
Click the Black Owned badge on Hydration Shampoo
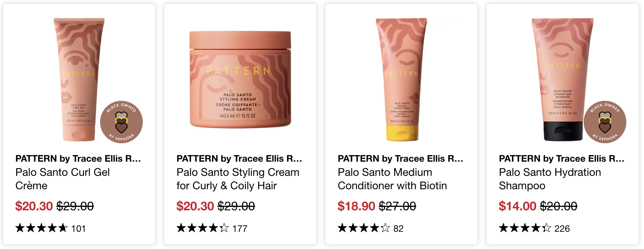(605, 122)
